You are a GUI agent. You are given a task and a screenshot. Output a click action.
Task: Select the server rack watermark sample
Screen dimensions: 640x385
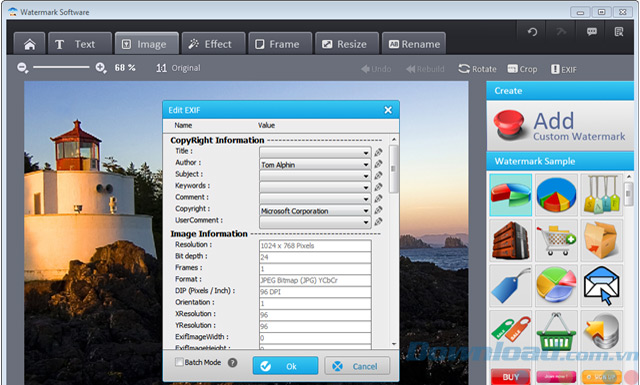tap(511, 240)
